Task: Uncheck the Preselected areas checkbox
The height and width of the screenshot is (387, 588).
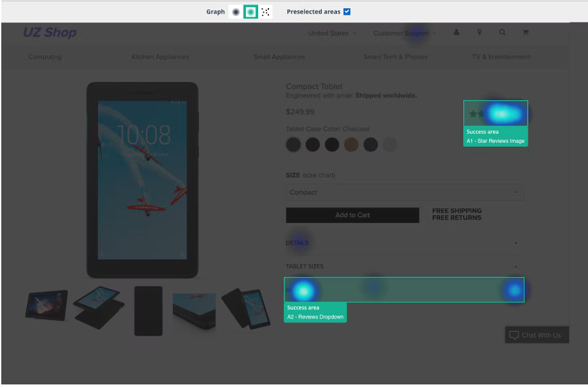Action: click(x=347, y=12)
